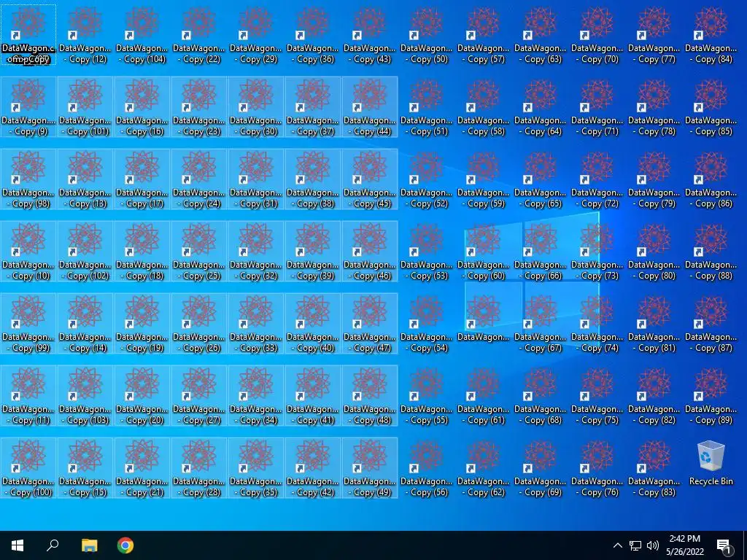Select DataWagon Copy (42) icon

coord(312,467)
